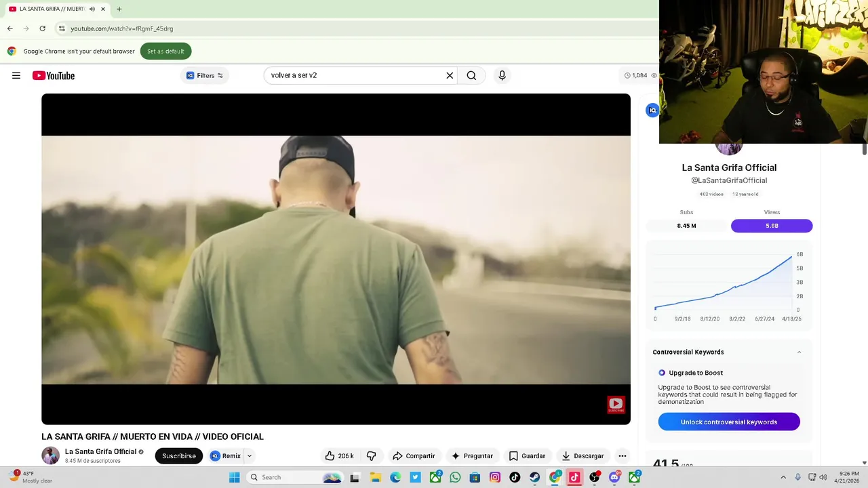Open Windows Start menu
The width and height of the screenshot is (868, 488).
coord(234,477)
